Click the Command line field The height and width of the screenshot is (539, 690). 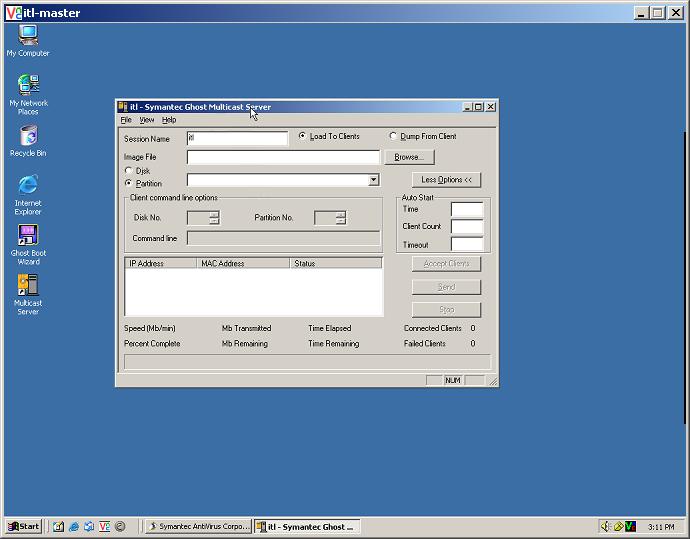click(x=284, y=238)
